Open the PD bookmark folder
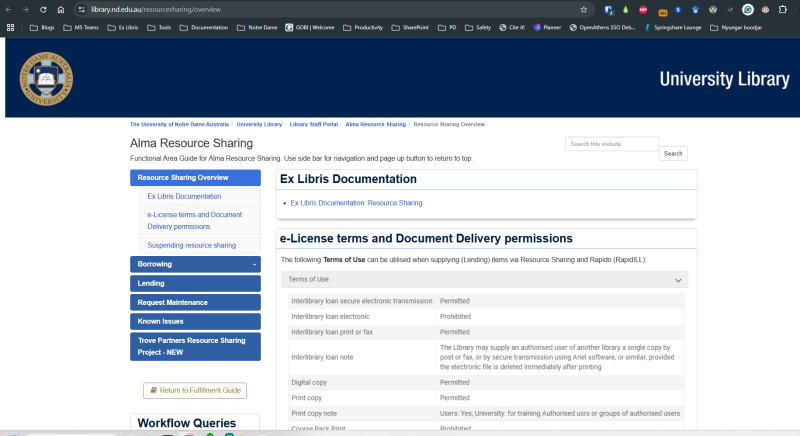The image size is (800, 436). coord(447,28)
